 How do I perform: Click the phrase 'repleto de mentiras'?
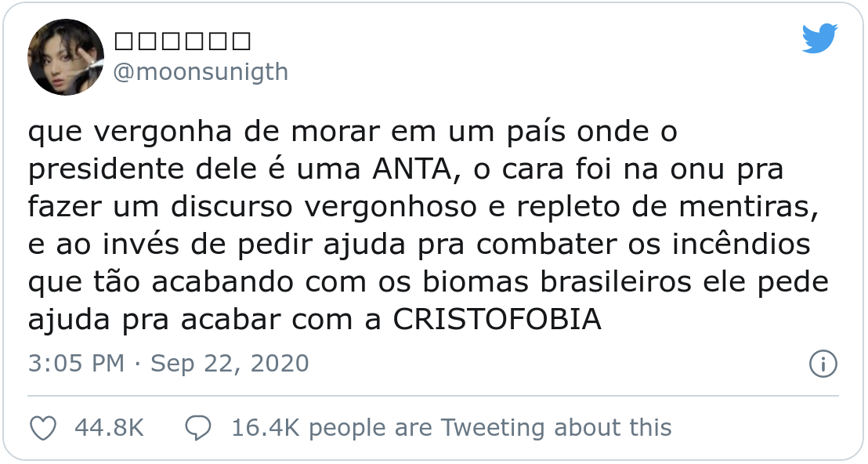(x=667, y=207)
